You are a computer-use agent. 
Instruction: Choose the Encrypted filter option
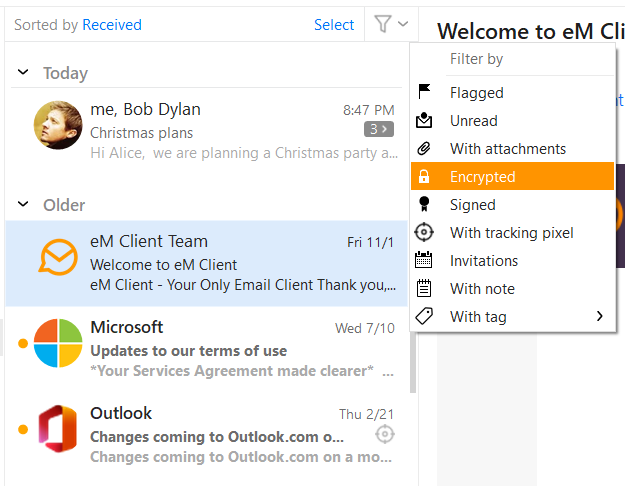[x=513, y=176]
